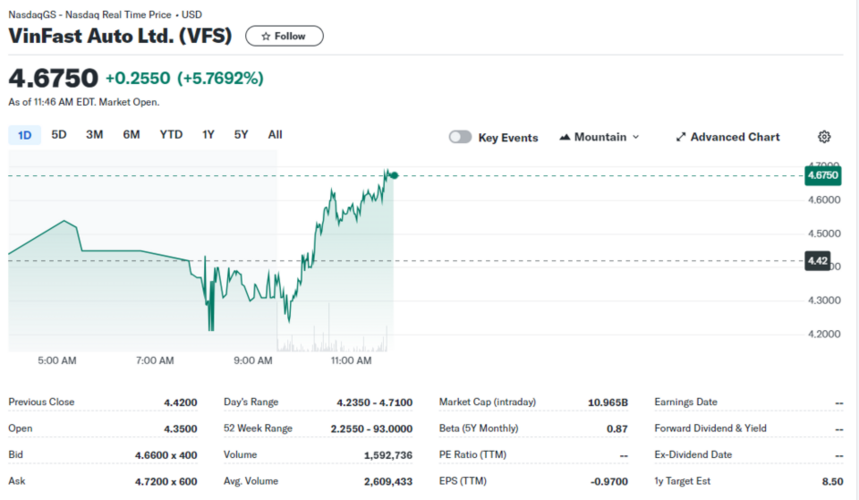This screenshot has height=500, width=859.
Task: Expand the Mountain chart type dropdown
Action: tap(599, 137)
